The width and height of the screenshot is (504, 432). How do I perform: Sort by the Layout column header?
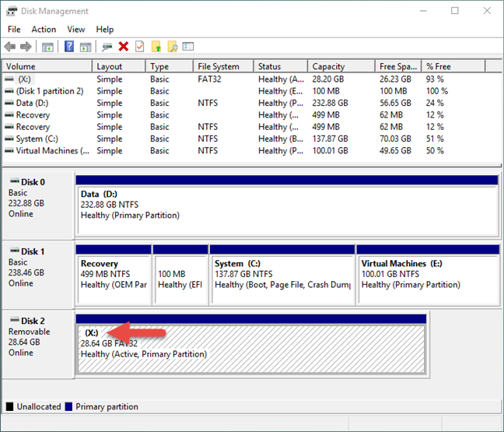(119, 66)
